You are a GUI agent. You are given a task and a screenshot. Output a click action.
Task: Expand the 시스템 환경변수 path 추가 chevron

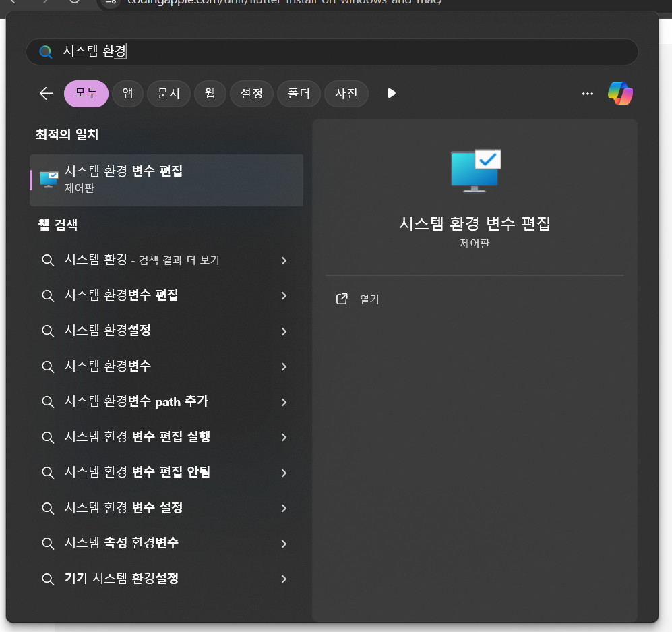tap(284, 402)
